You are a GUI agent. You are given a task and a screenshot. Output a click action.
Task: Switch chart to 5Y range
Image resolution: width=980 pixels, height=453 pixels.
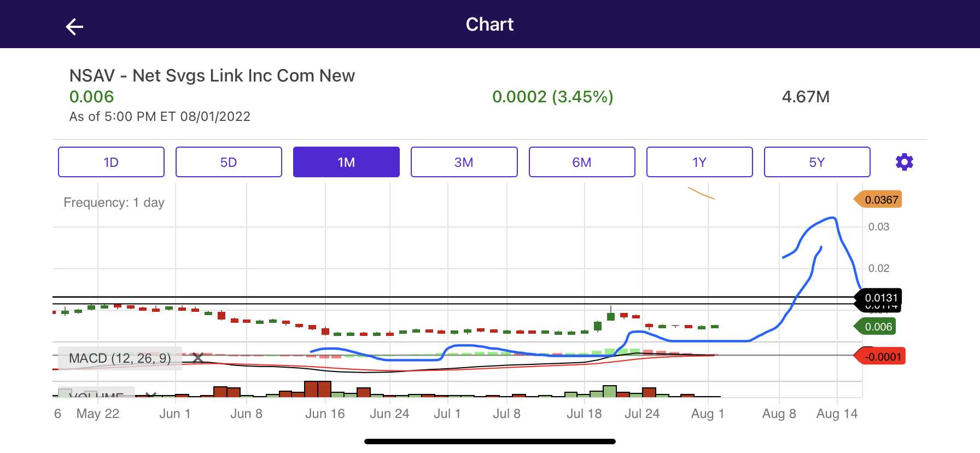click(x=817, y=162)
